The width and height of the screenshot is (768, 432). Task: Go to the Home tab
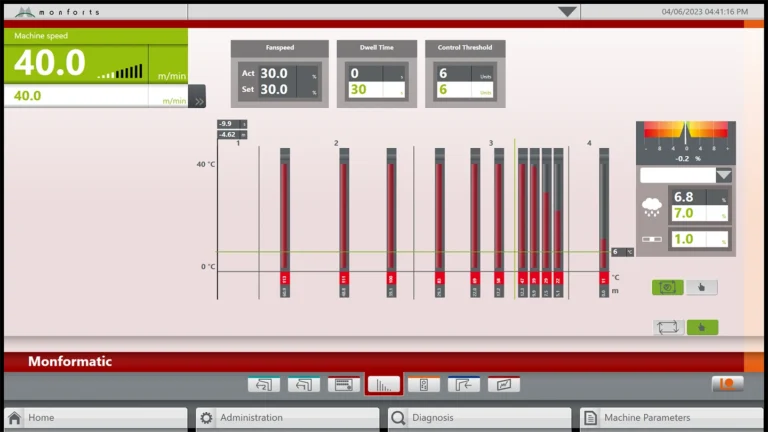[x=95, y=418]
